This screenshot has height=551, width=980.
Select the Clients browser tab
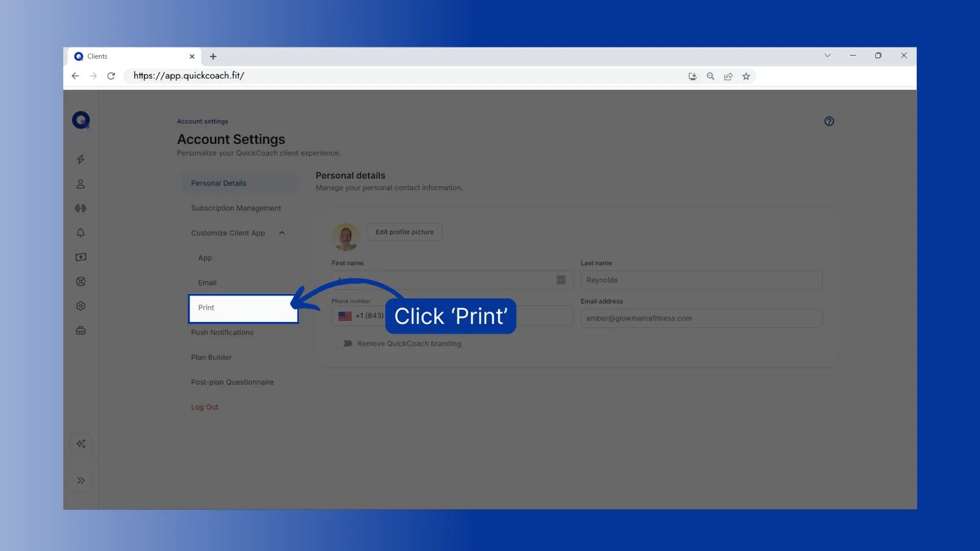pyautogui.click(x=135, y=56)
